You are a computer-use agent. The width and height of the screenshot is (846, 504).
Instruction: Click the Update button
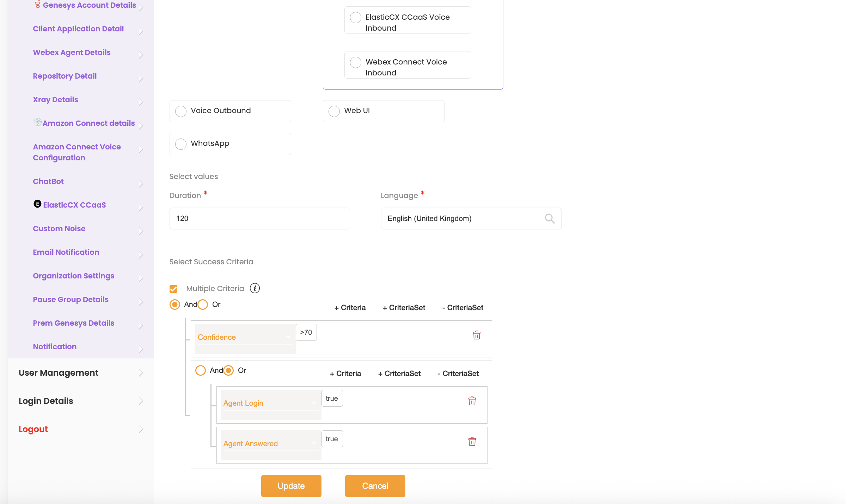(x=291, y=486)
